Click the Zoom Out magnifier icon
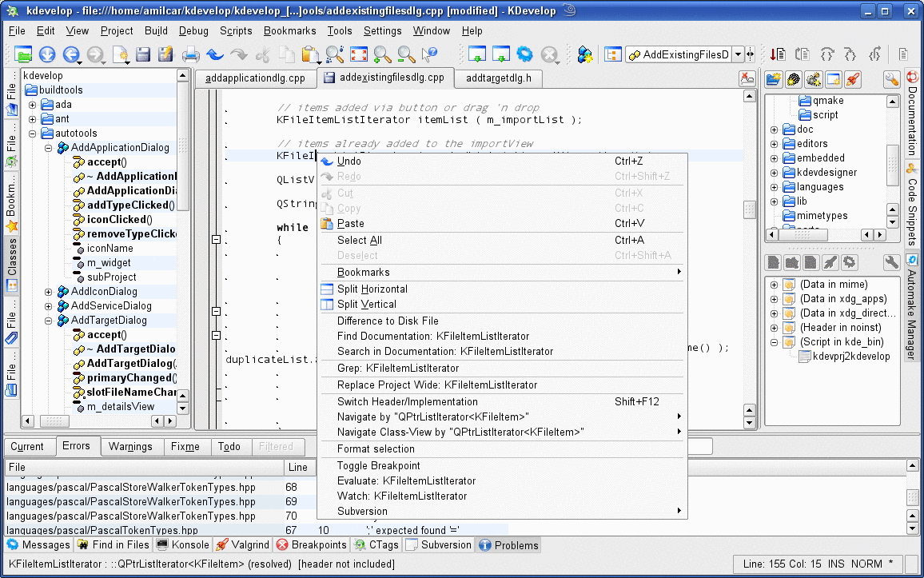The image size is (924, 578). (x=406, y=55)
